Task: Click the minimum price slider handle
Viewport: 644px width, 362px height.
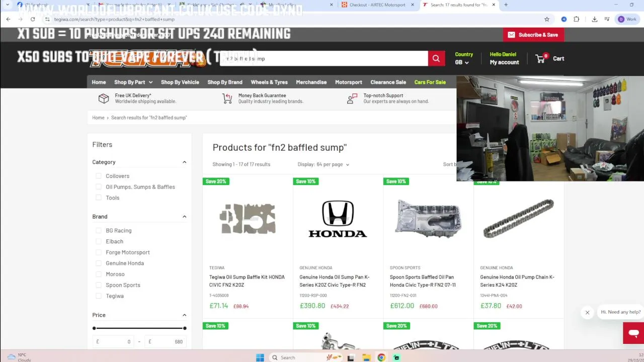Action: [x=94, y=328]
